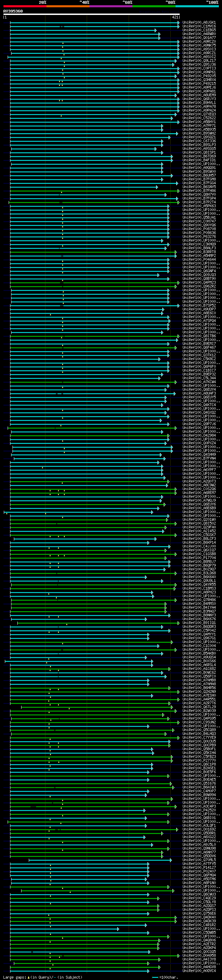Select hit UniRef100_Q3HRX4
The width and height of the screenshot is (222, 980).
point(199,80)
